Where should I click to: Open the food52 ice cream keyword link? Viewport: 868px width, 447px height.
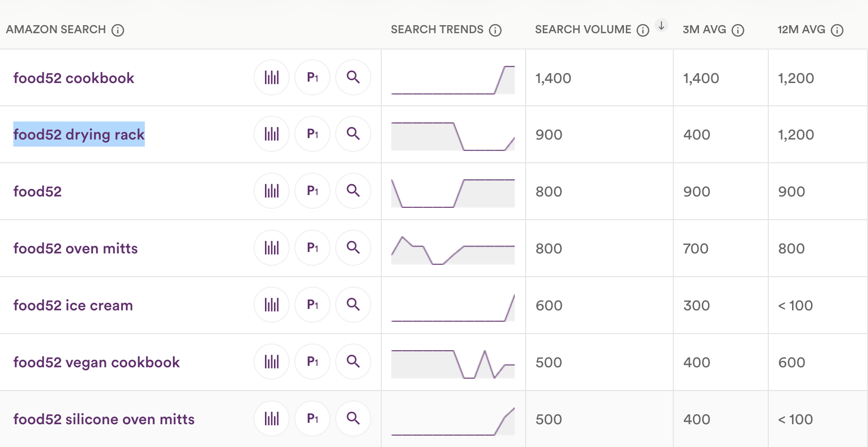[x=73, y=305]
